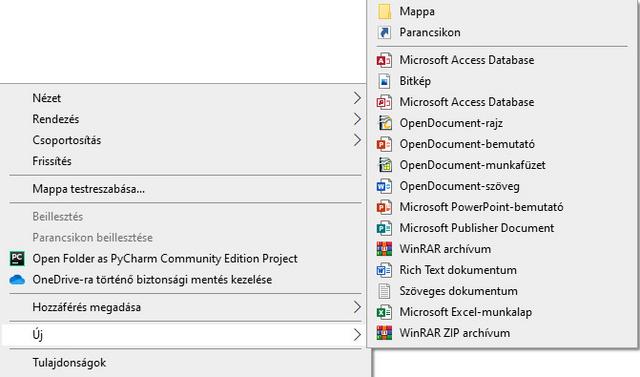Click the Bitkép image file icon

384,81
